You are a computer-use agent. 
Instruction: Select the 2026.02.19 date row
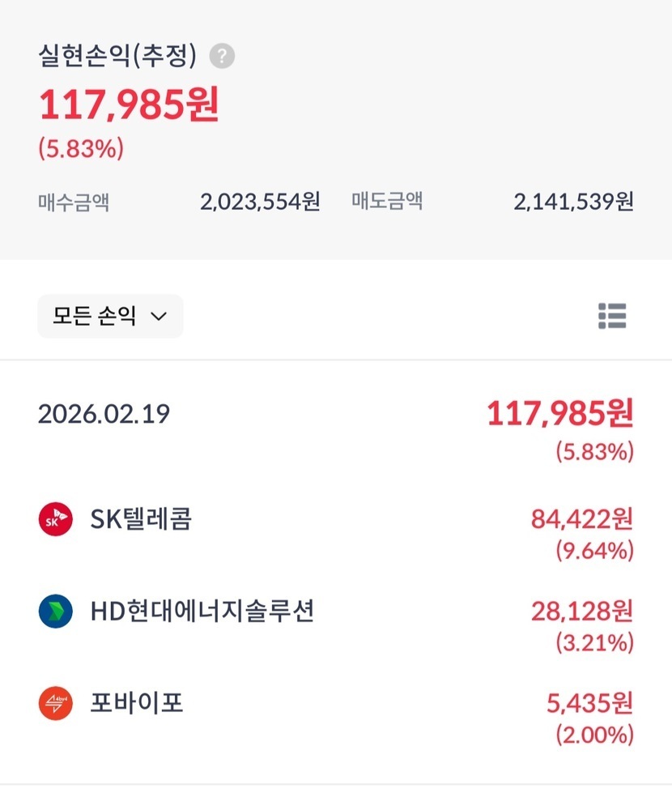(104, 414)
